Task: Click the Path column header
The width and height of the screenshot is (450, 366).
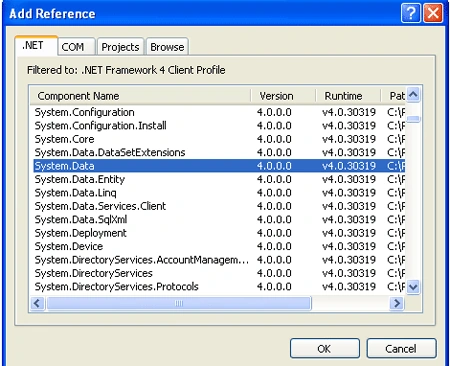Action: coord(393,96)
